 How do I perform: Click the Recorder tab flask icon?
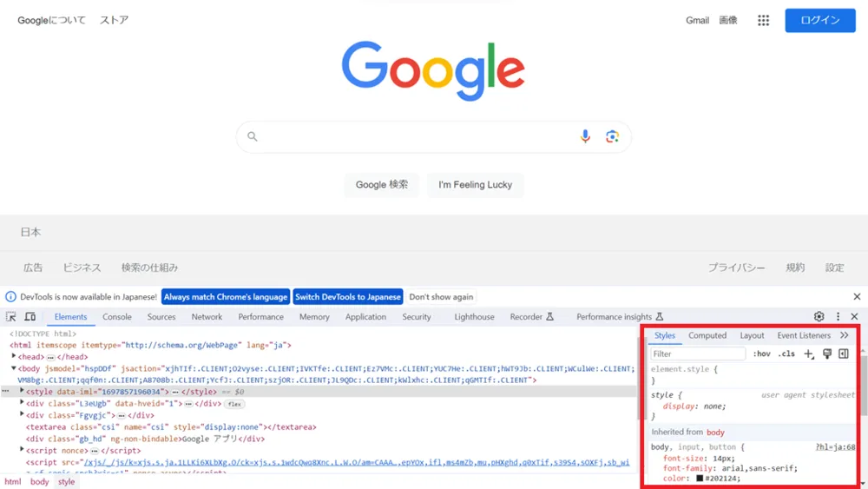(x=549, y=317)
